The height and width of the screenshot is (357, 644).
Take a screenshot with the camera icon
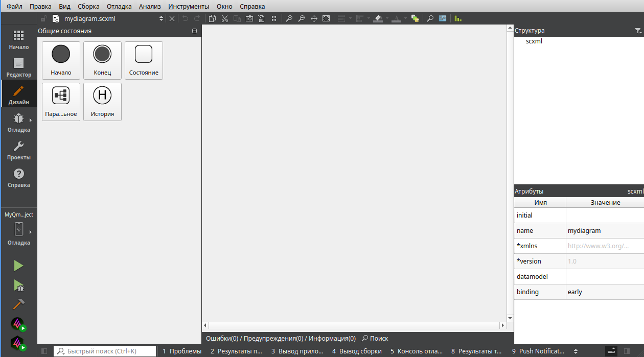coord(249,18)
